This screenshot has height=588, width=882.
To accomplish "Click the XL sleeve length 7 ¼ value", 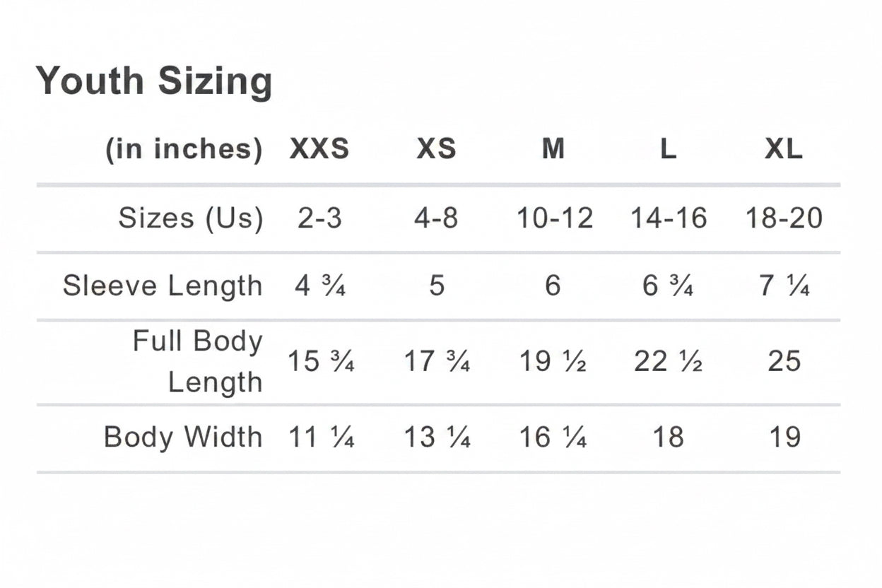I will coord(784,286).
